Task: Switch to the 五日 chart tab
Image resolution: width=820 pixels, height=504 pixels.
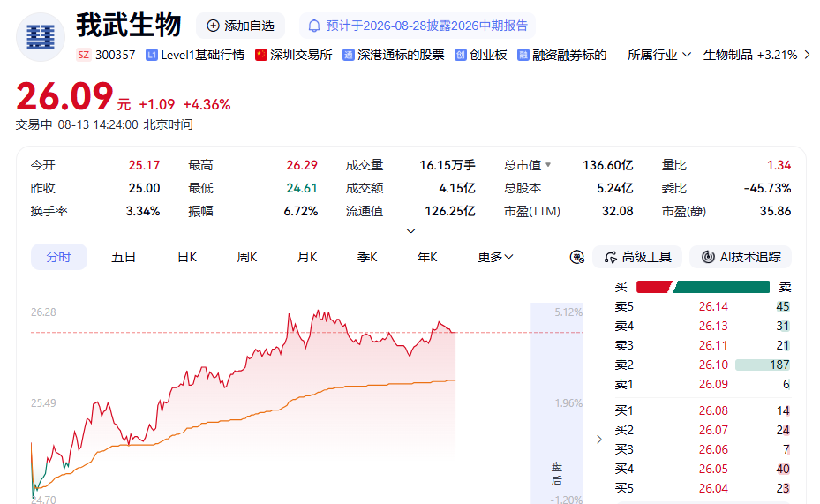Action: coord(124,257)
